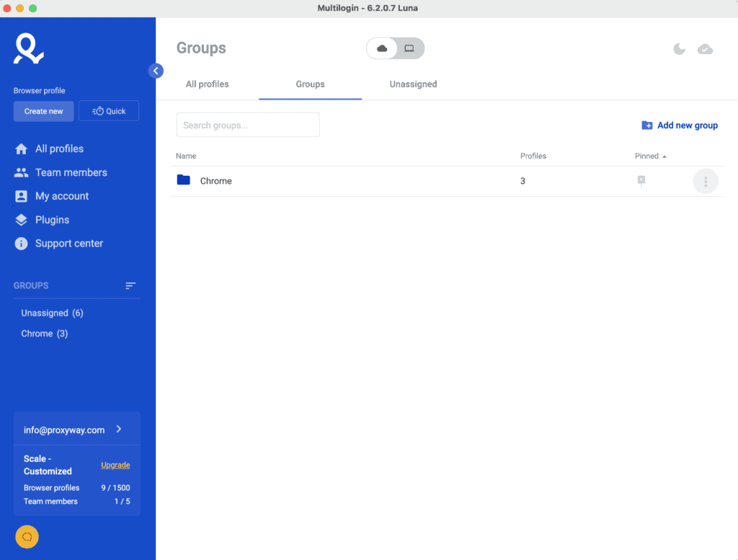Image resolution: width=738 pixels, height=560 pixels.
Task: Click the Chrome group folder icon
Action: [x=183, y=180]
